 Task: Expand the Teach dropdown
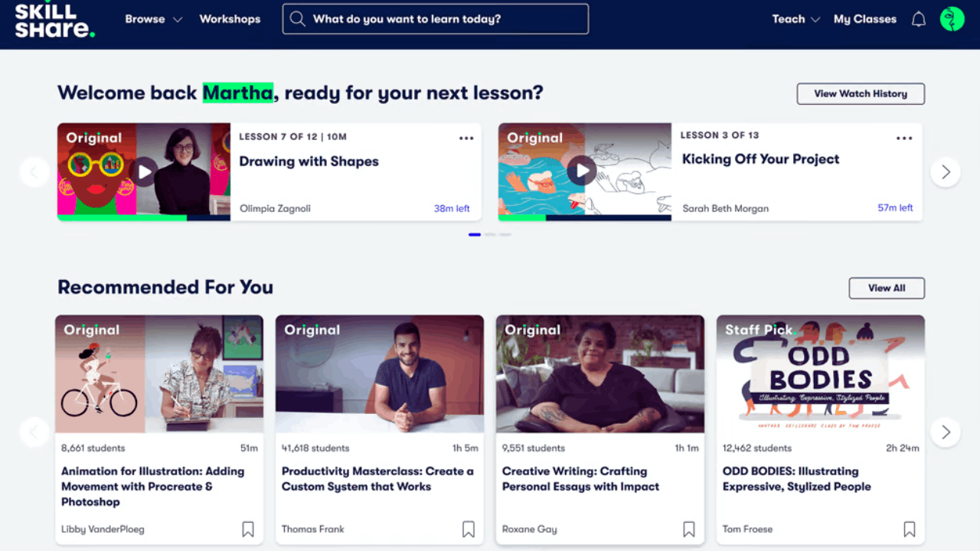coord(796,19)
